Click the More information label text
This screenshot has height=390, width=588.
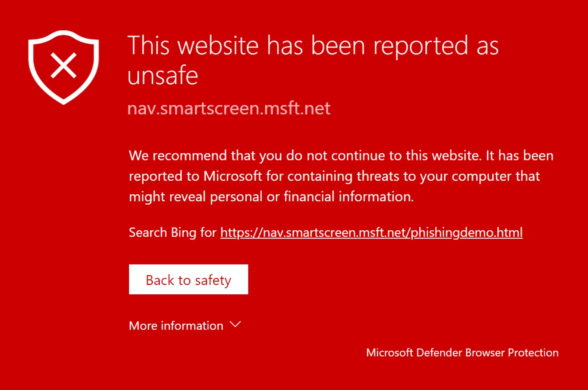(x=176, y=326)
